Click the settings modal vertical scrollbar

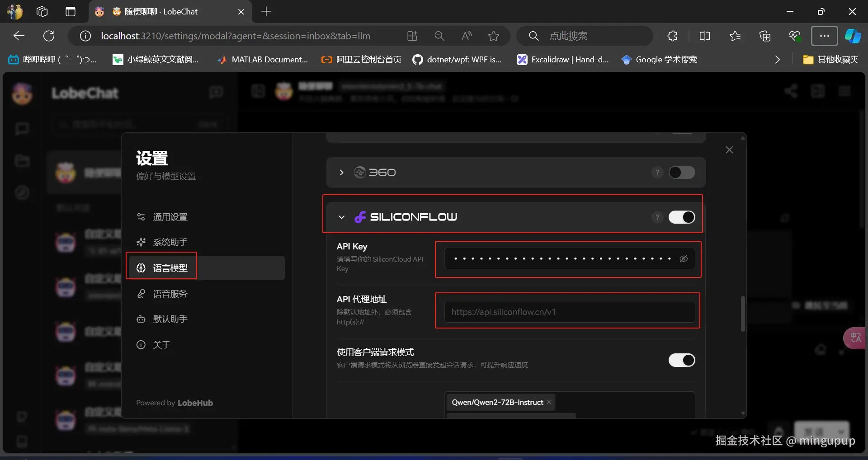(742, 314)
